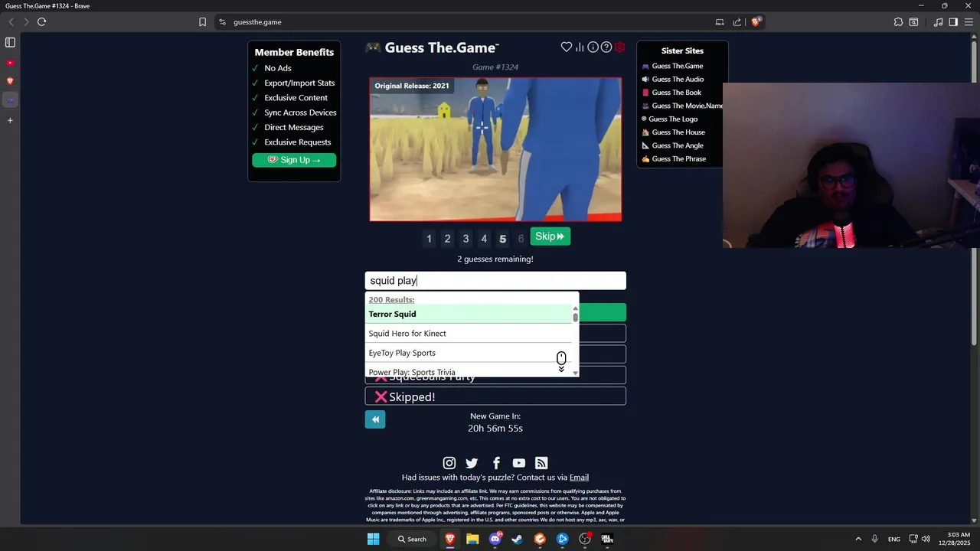Open the browser extensions puzzle icon

pos(898,22)
